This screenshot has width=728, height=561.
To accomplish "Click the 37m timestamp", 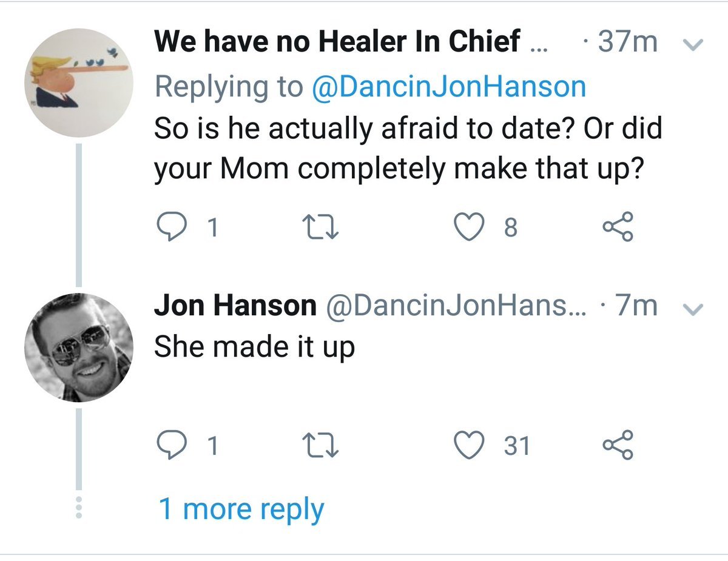I will point(626,42).
